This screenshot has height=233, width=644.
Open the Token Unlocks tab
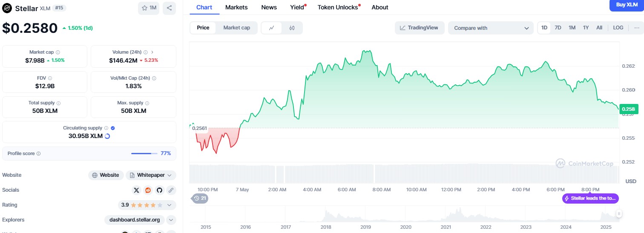(x=338, y=7)
